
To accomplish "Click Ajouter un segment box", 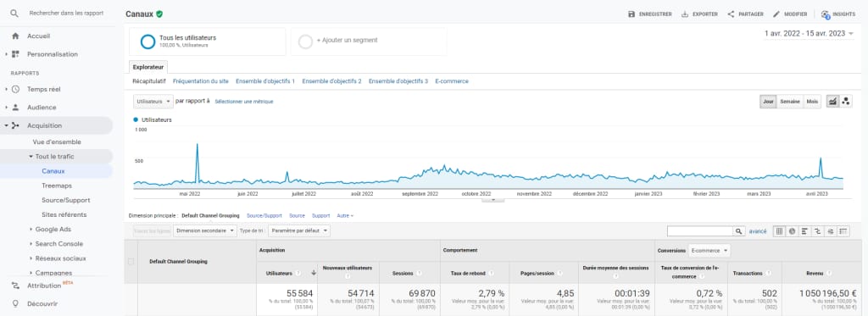I will pos(369,42).
